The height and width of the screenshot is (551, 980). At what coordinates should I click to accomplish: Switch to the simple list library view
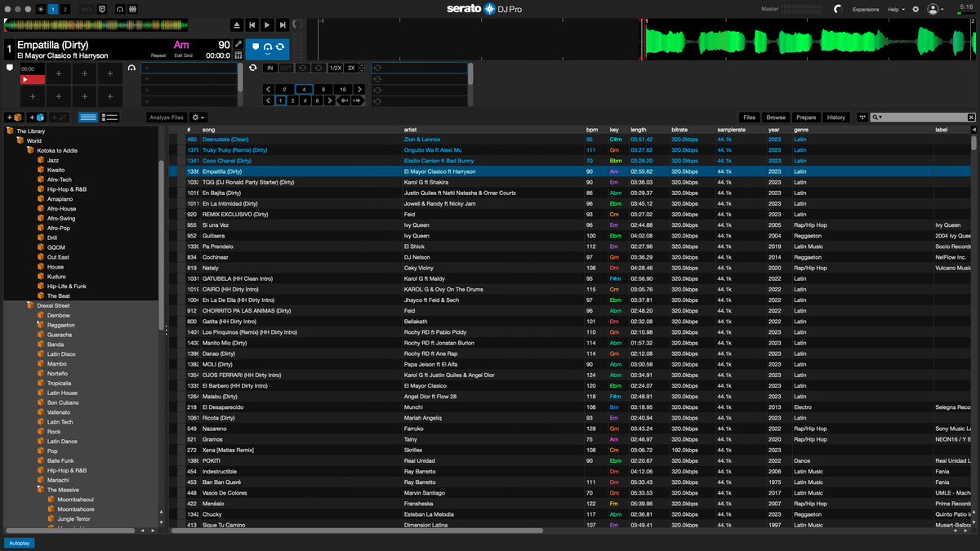pos(88,118)
